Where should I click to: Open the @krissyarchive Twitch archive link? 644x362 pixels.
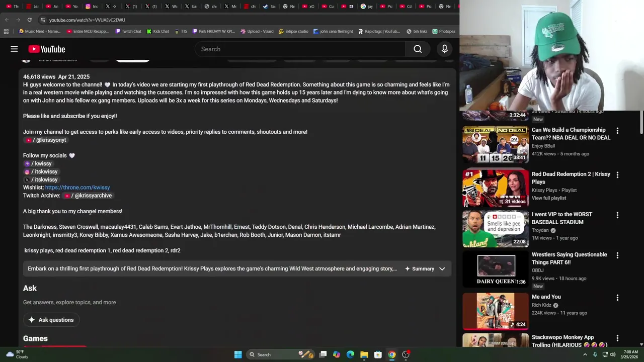pyautogui.click(x=88, y=196)
